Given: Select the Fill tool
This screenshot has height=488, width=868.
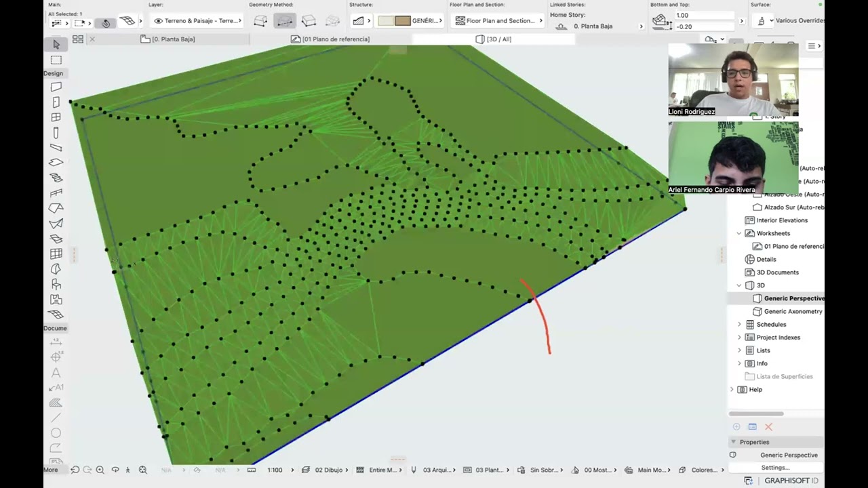Looking at the screenshot, I should tap(56, 403).
